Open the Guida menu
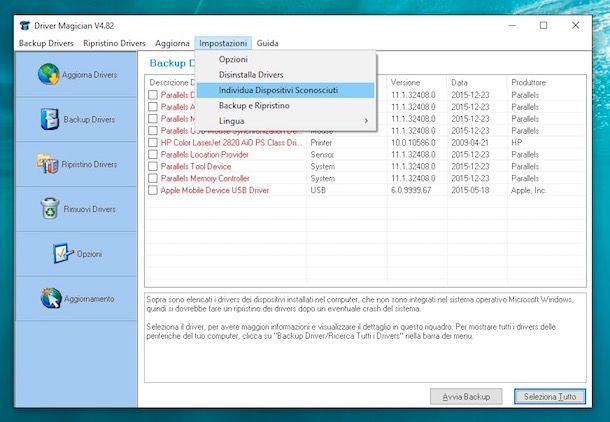Screen dimensions: 610x422 coord(267,43)
